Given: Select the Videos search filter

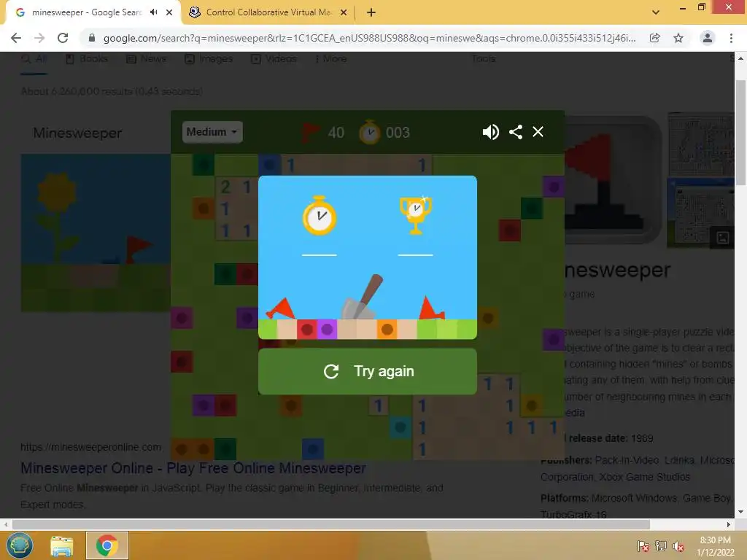Looking at the screenshot, I should (x=274, y=58).
